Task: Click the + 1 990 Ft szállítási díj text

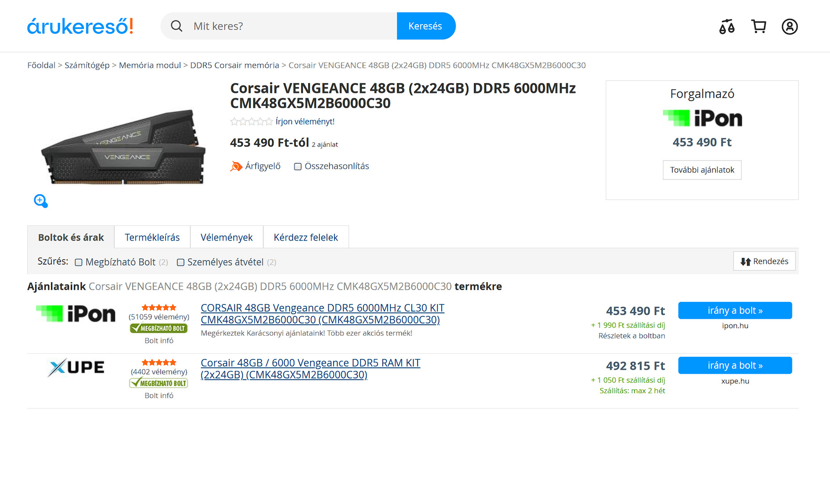Action: pyautogui.click(x=628, y=325)
